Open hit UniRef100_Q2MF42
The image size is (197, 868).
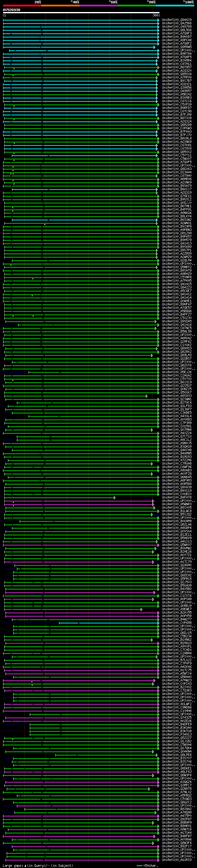[x=177, y=342]
